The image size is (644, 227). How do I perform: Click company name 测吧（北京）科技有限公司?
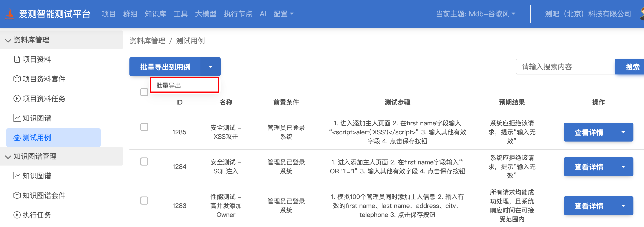[x=588, y=14]
